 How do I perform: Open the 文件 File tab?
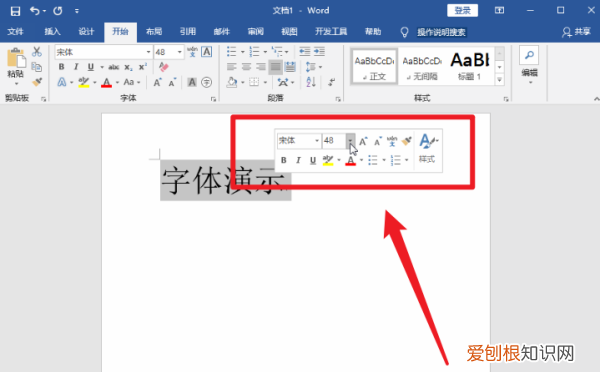16,32
